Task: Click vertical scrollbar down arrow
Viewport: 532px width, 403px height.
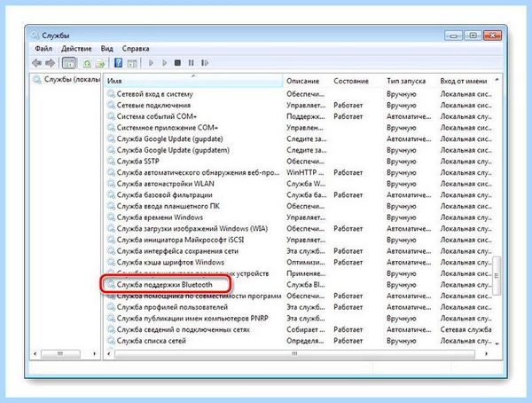Action: tap(497, 344)
